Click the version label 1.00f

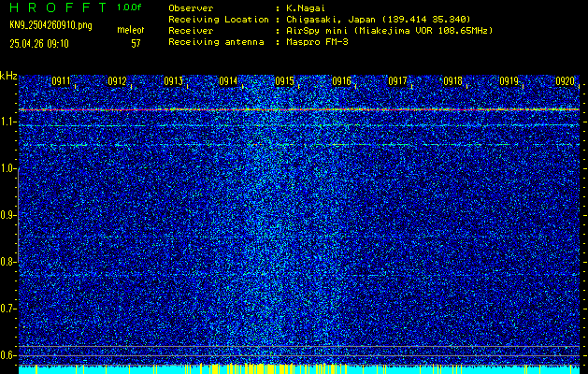pyautogui.click(x=129, y=7)
